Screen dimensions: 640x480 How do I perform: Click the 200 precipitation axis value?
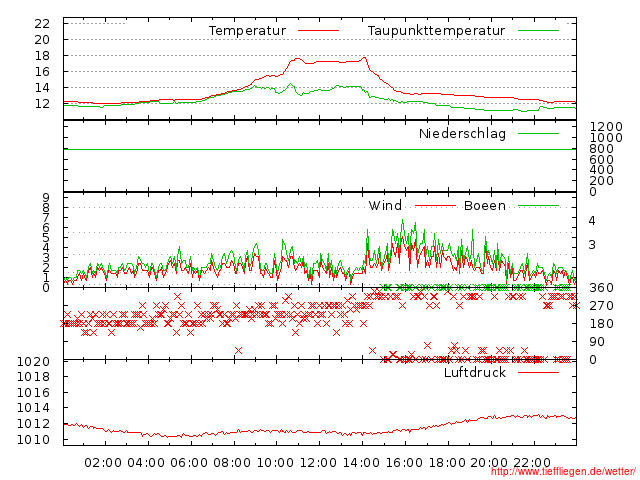pyautogui.click(x=602, y=180)
